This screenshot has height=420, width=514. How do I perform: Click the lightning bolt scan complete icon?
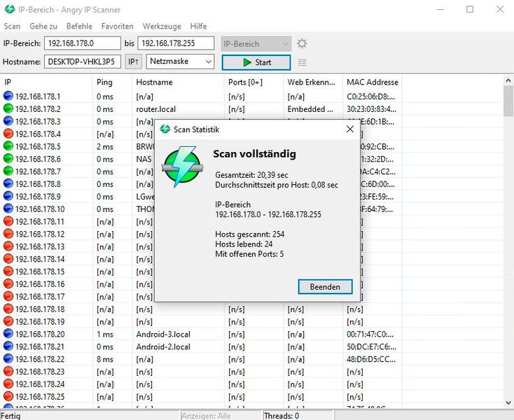(182, 167)
